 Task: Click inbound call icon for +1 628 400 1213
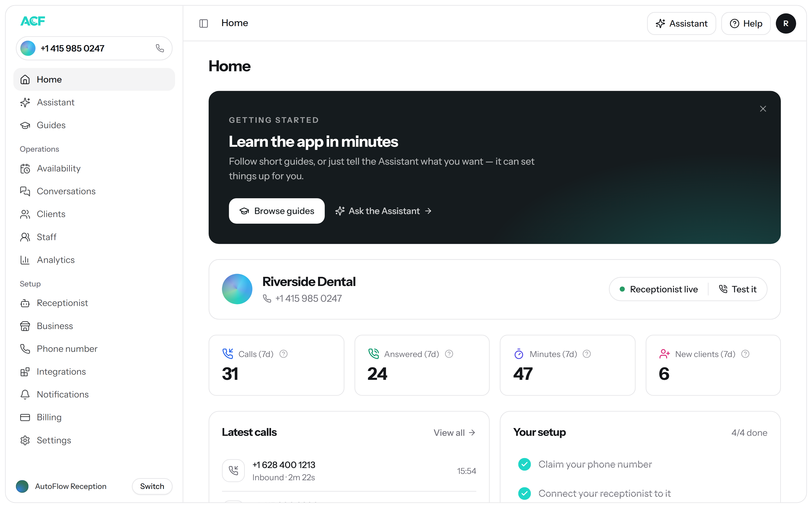pos(234,471)
